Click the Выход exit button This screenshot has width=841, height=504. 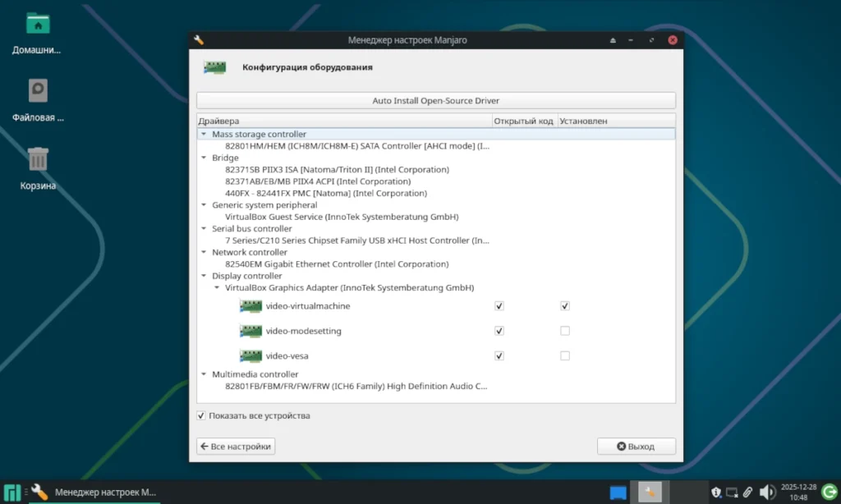(636, 446)
